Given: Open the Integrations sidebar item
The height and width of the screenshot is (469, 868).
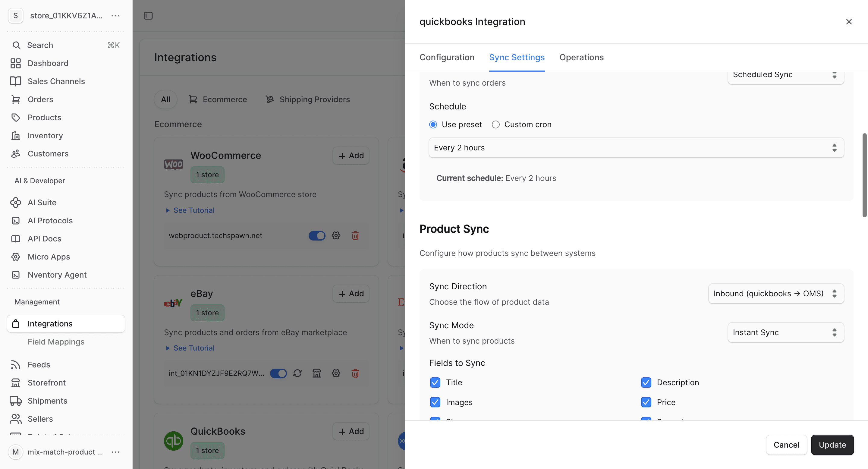Looking at the screenshot, I should (66, 323).
